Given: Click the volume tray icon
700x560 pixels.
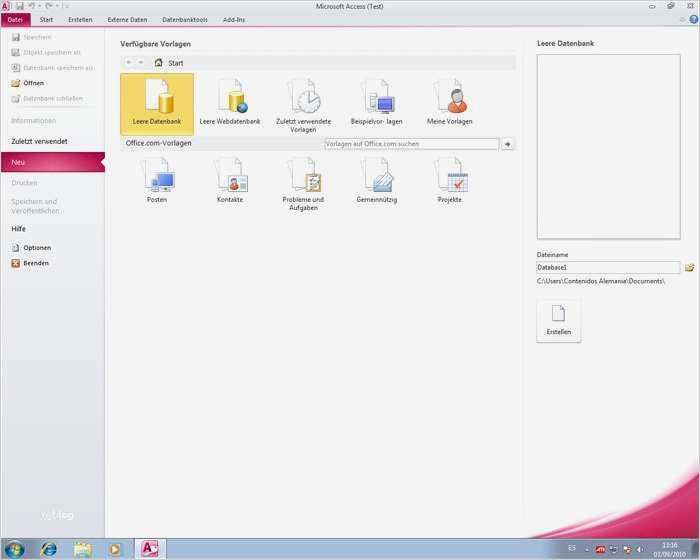Looking at the screenshot, I should (640, 549).
